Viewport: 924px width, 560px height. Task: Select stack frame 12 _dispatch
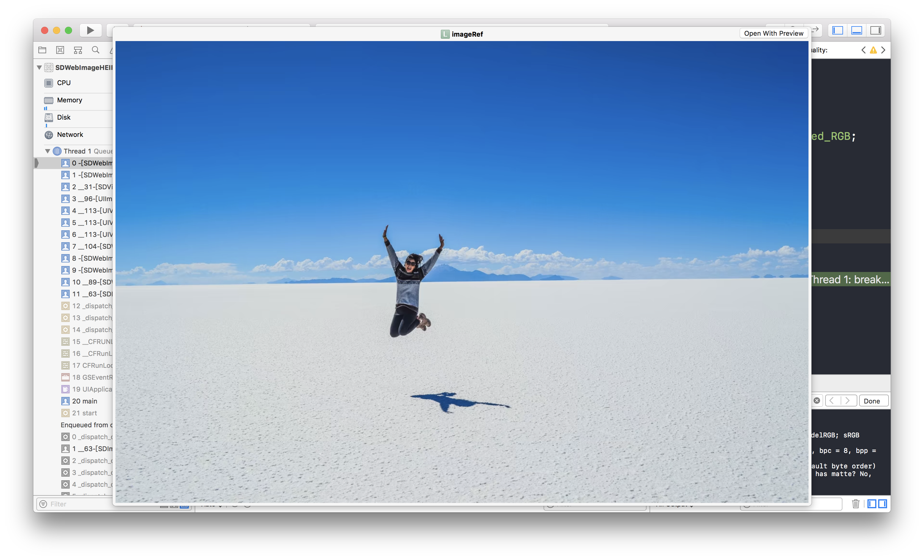(x=73, y=306)
